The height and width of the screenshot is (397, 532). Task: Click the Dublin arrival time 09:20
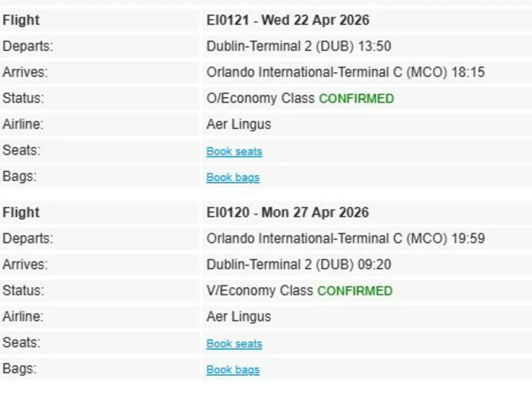pos(376,265)
